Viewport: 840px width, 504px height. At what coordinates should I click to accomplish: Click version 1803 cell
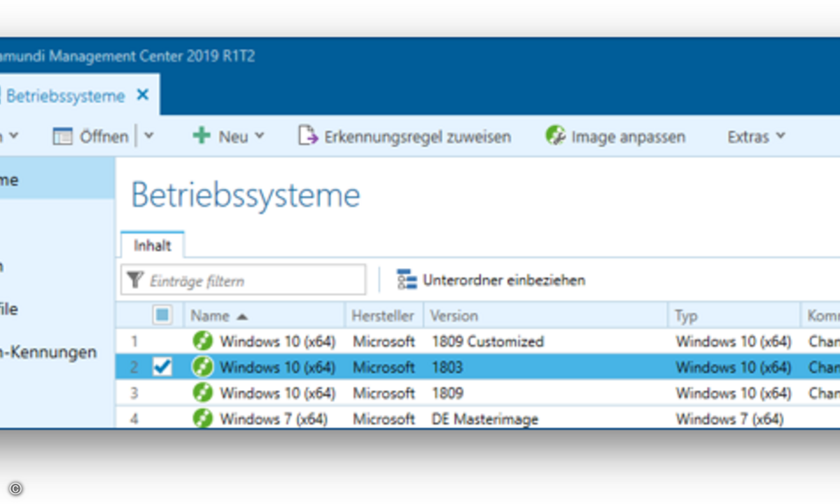point(447,367)
